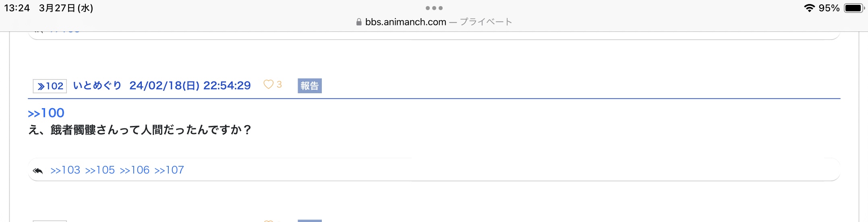Tap the 13:24 clock in status bar
868x222 pixels.
click(x=17, y=8)
